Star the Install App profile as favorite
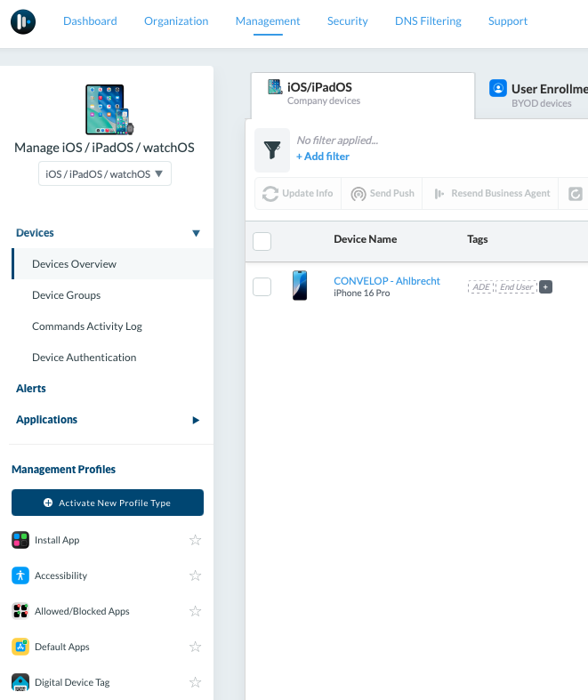The image size is (588, 700). point(195,540)
